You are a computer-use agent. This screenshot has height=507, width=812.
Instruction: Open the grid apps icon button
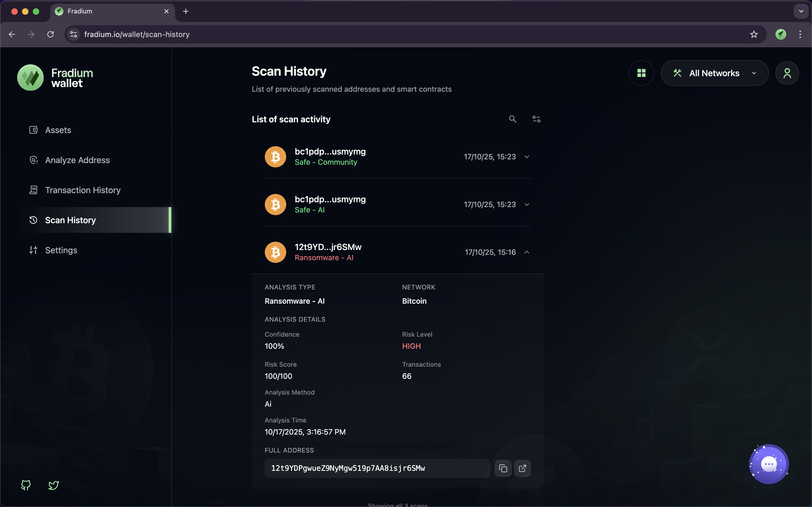click(641, 73)
